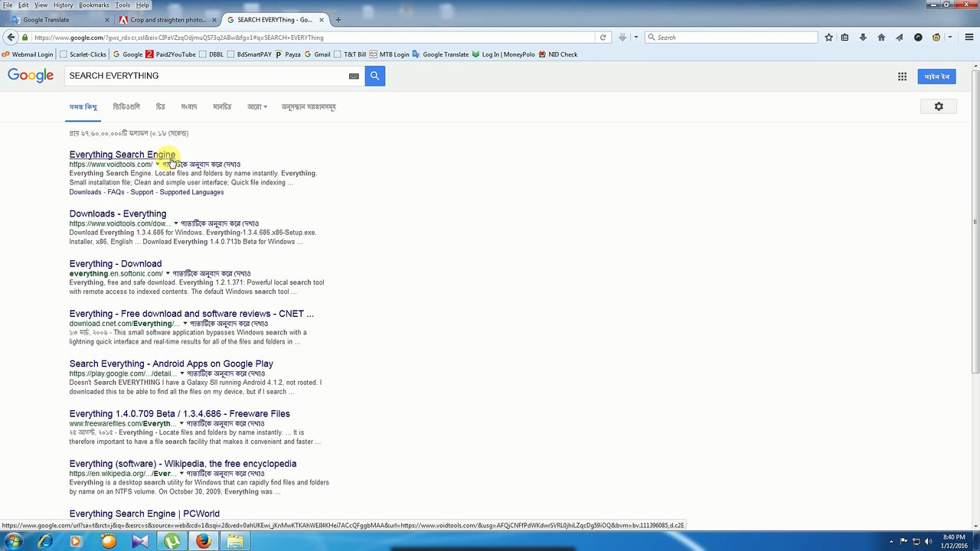Open the Firefox downloads arrow

click(863, 37)
